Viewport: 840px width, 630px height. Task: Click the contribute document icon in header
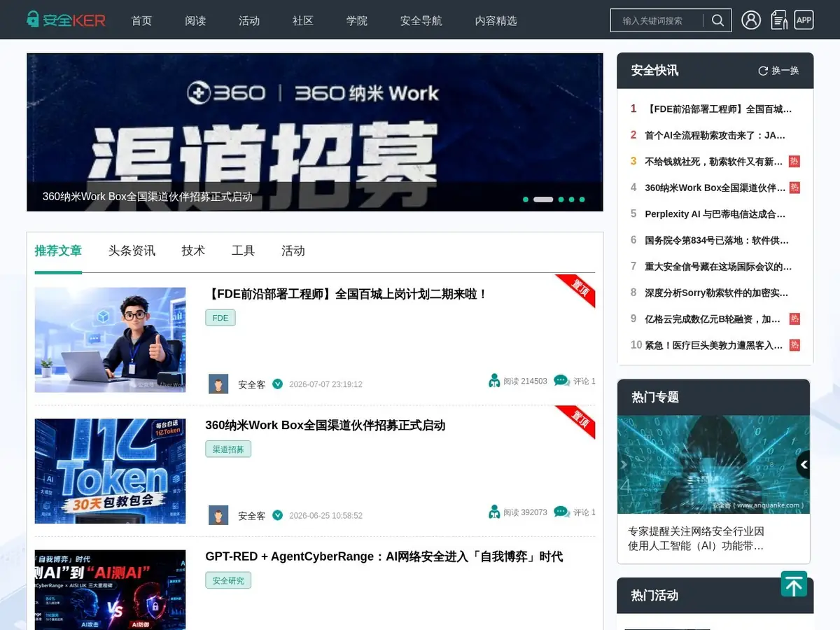[x=778, y=20]
